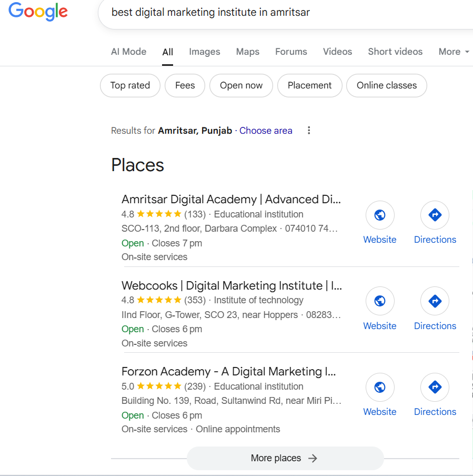Click the More places button

pos(285,458)
